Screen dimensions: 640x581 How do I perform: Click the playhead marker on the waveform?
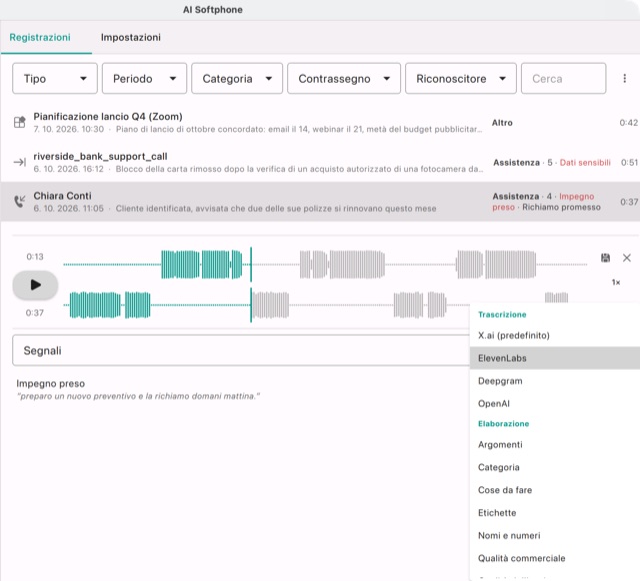pyautogui.click(x=251, y=284)
